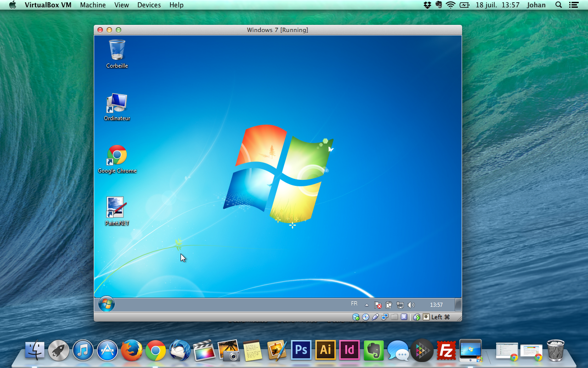
Task: Open the Apple menu
Action: pos(12,5)
